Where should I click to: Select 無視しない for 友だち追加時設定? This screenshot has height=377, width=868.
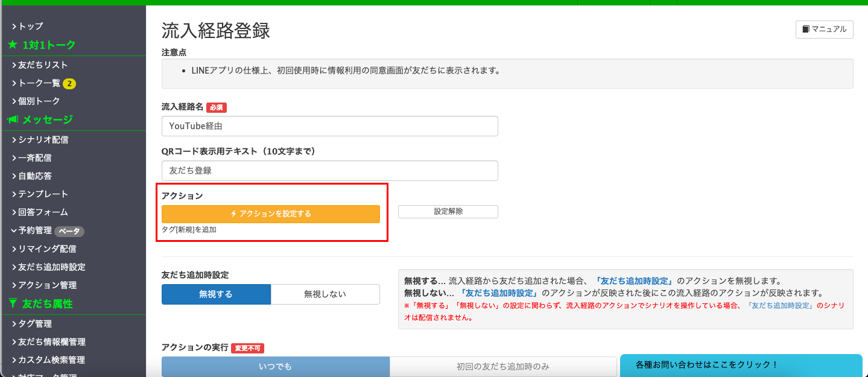[x=325, y=294]
